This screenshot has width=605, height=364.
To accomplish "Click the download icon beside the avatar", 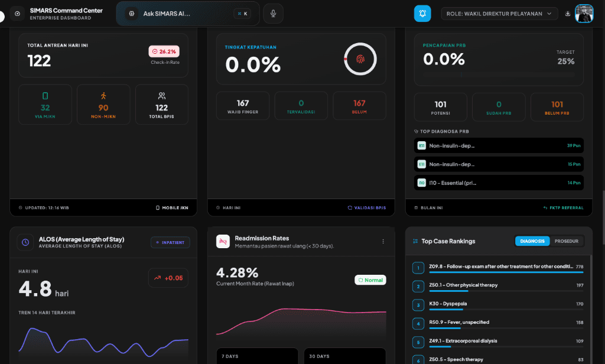I will (568, 14).
